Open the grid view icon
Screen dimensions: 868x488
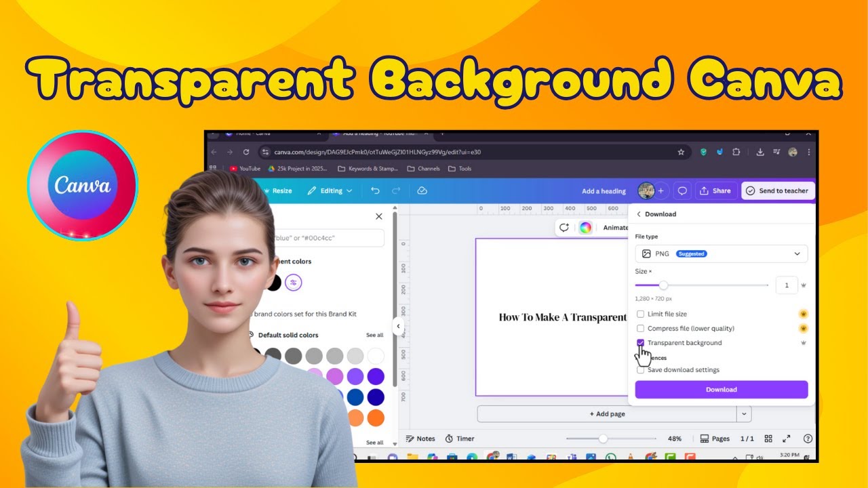[768, 439]
